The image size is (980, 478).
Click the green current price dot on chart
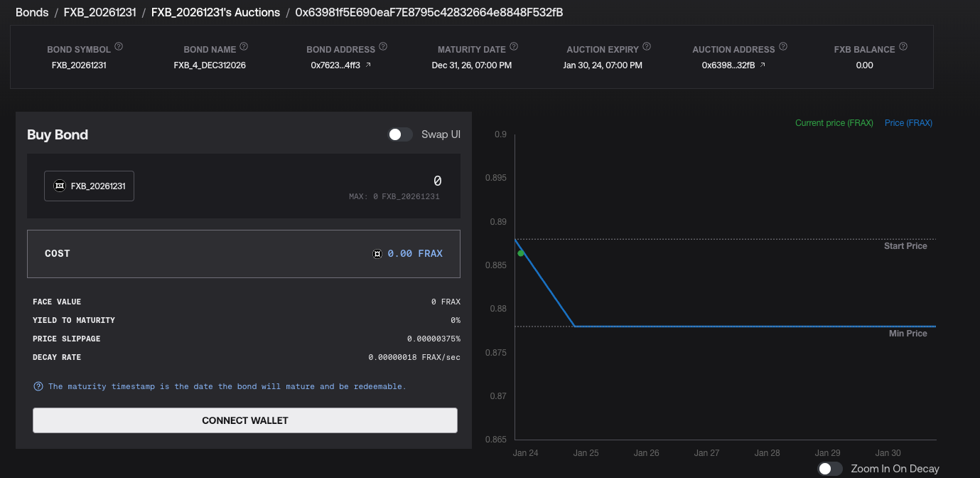(x=521, y=253)
